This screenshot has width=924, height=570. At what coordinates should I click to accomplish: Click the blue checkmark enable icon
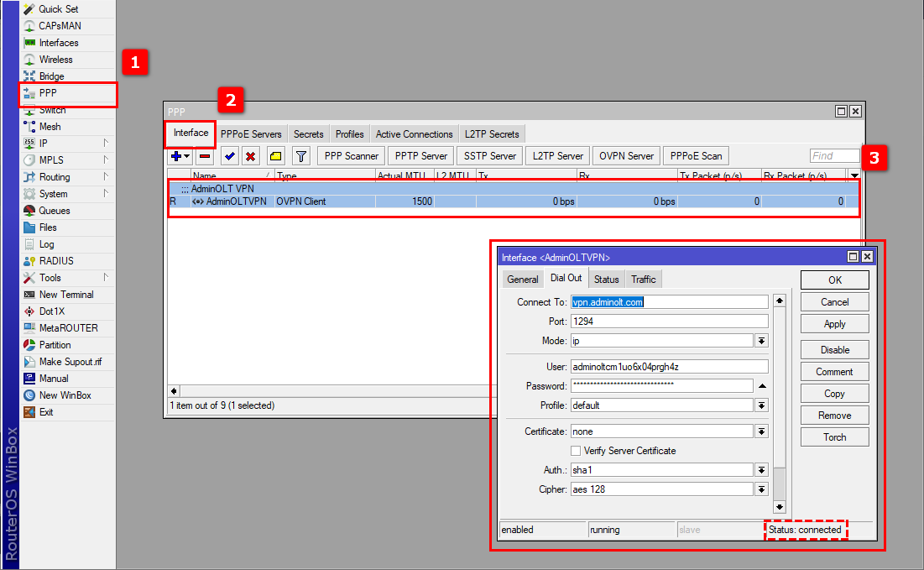coord(230,156)
